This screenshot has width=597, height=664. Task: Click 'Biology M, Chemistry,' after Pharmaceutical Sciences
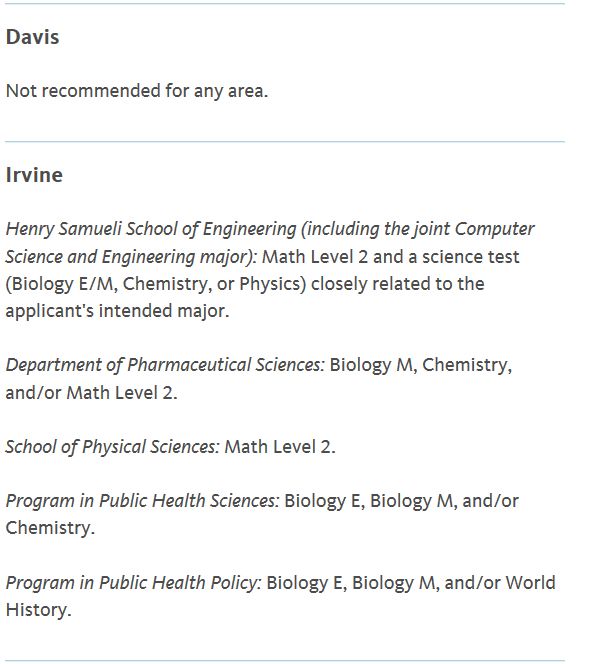[421, 365]
